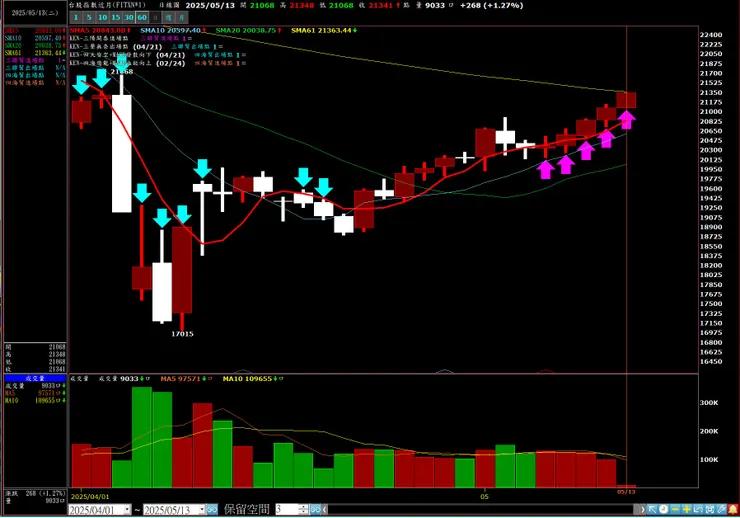Switch to daily (日) K-line view
The width and height of the screenshot is (740, 518).
coord(155,17)
